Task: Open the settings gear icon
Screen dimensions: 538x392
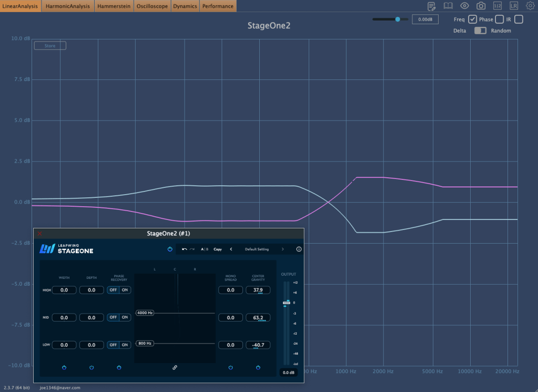Action: [x=530, y=6]
